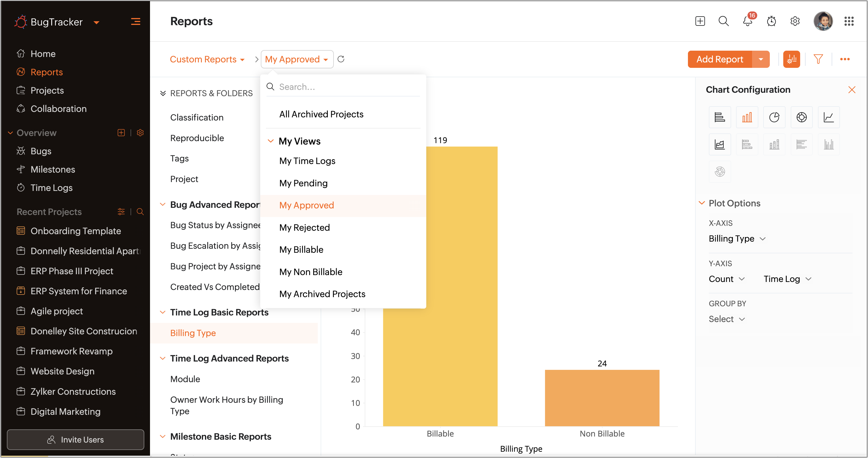Select the pie chart type icon

pos(774,117)
